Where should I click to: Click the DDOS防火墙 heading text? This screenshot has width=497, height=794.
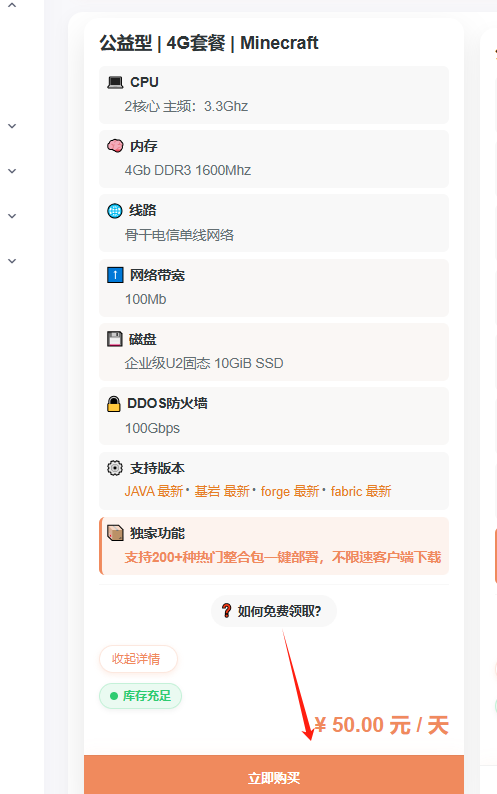pyautogui.click(x=168, y=403)
